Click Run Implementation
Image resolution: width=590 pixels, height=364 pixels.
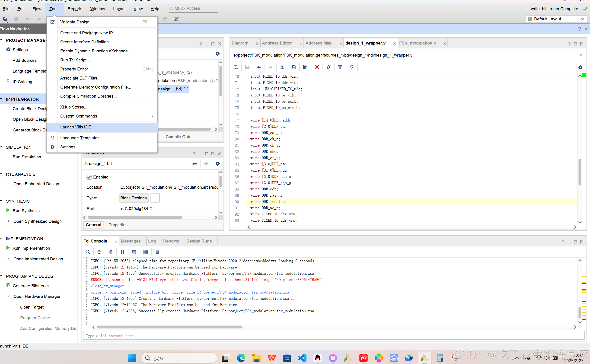tap(31, 248)
